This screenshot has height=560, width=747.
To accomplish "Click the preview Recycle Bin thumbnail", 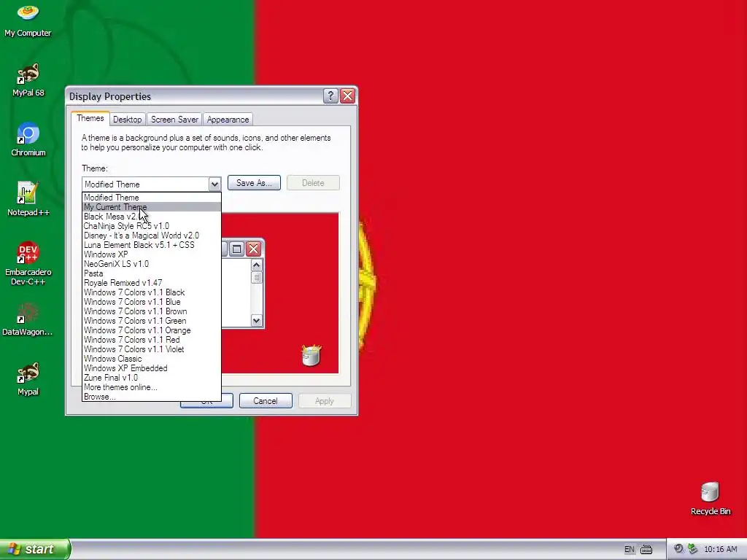I will pos(311,355).
